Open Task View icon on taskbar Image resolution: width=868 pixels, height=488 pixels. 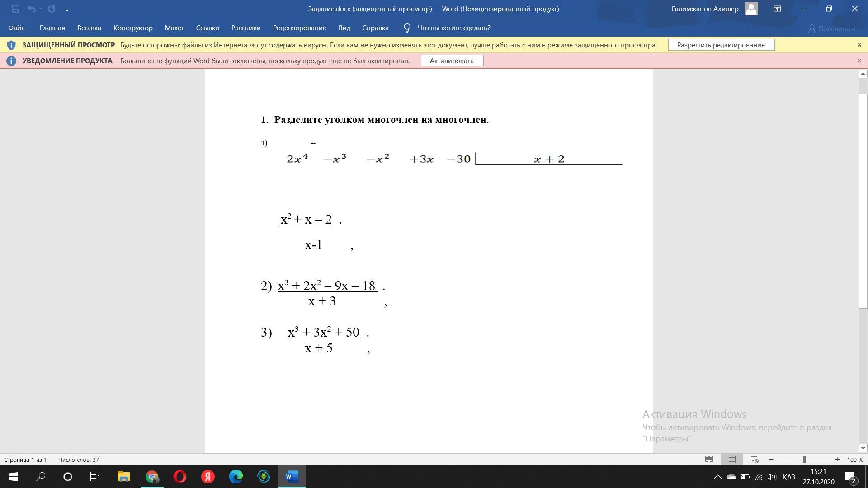(95, 477)
